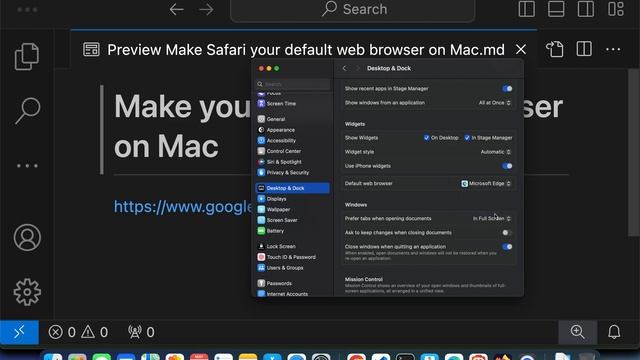
Task: Show additional activity bar views ellipsis
Action: [x=27, y=166]
